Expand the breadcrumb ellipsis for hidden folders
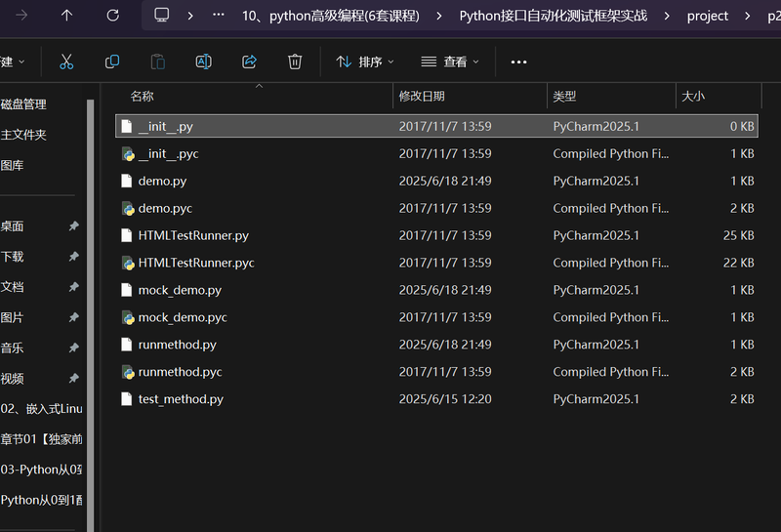 click(x=218, y=16)
